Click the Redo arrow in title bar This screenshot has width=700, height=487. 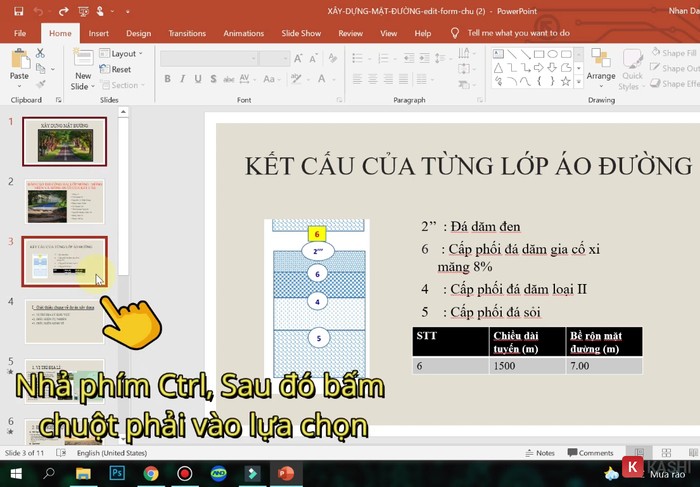63,11
